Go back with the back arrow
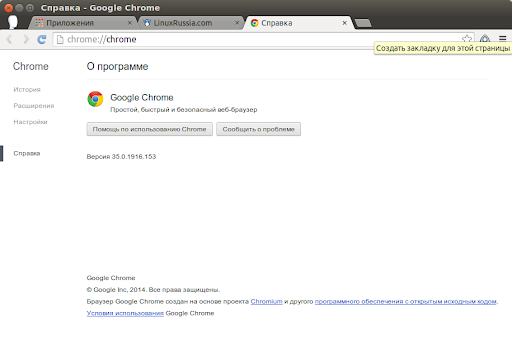 [x=9, y=39]
